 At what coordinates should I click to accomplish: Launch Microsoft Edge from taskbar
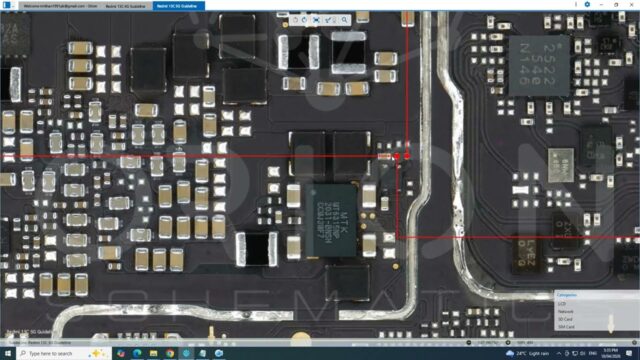(x=137, y=353)
